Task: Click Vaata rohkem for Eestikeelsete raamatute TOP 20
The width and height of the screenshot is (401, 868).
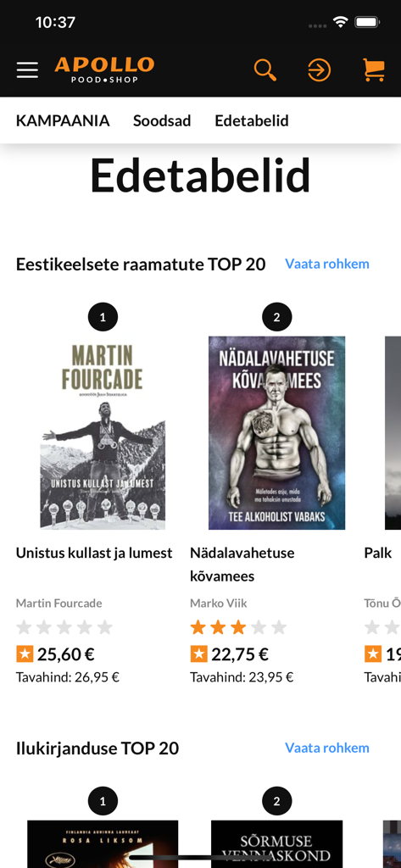Action: pos(326,264)
